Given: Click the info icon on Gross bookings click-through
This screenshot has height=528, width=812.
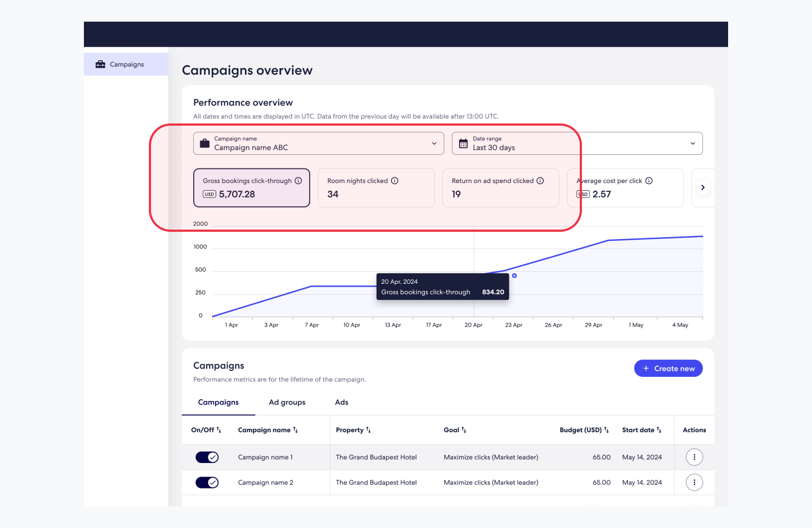Looking at the screenshot, I should [298, 180].
